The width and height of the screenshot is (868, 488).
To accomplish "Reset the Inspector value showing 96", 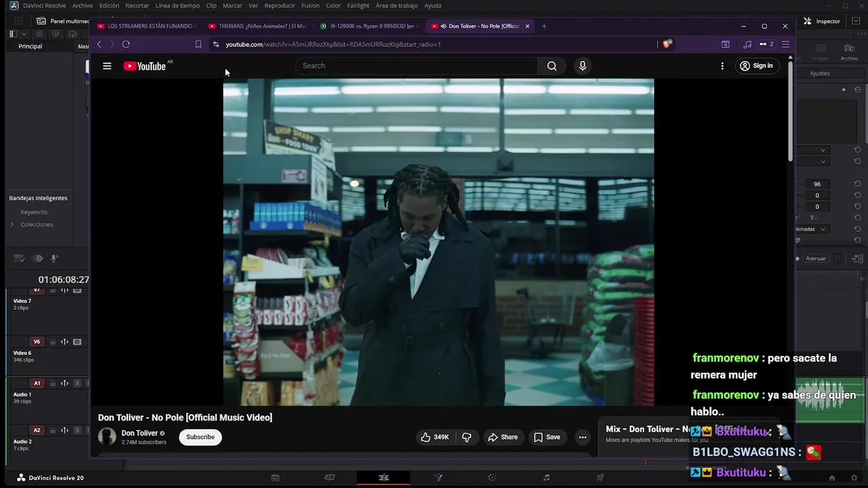I will coord(857,184).
